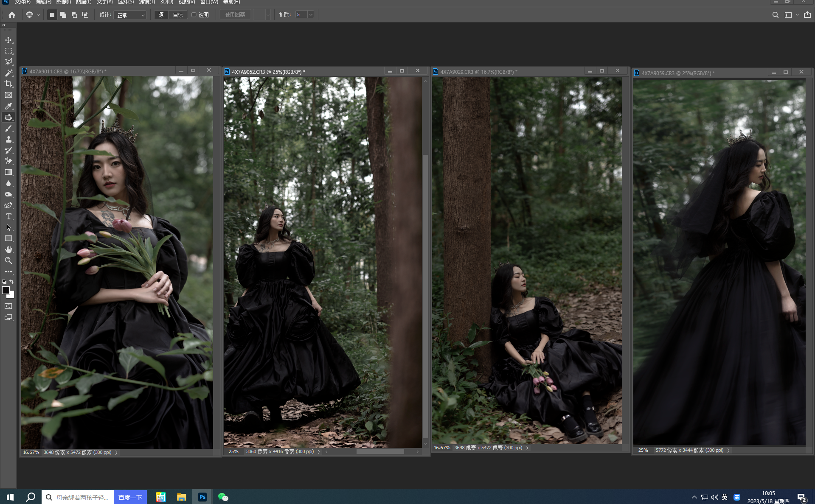Select the Move tool

(8, 40)
